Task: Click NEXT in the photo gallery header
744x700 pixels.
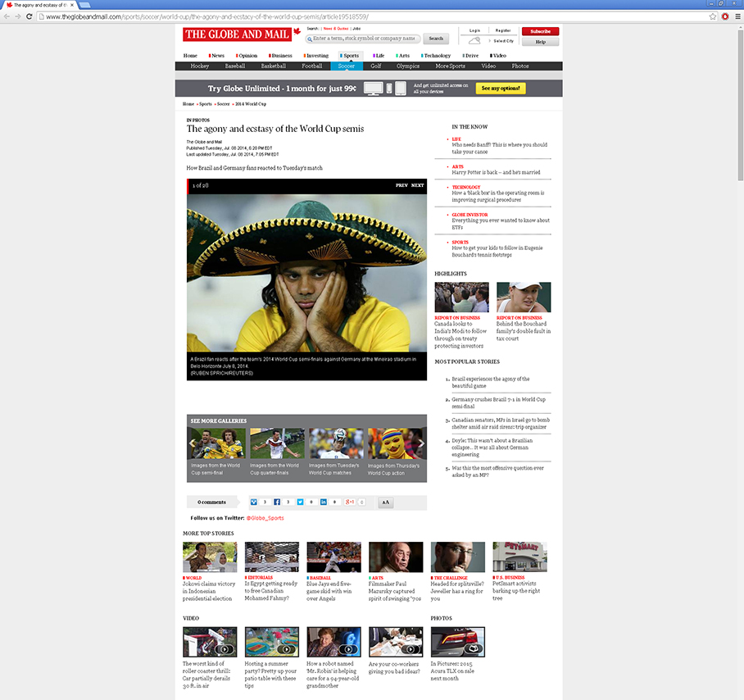Action: click(418, 185)
